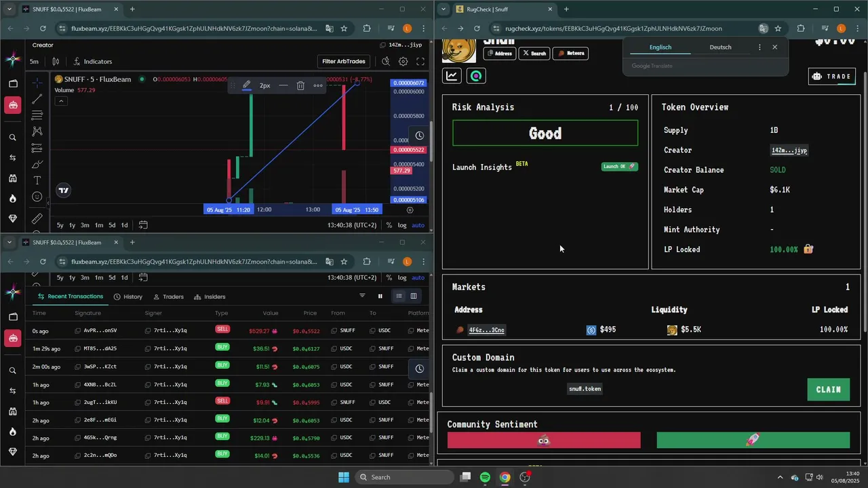Open Chrome from the taskbar
Screen dimensions: 868x488
tap(505, 477)
